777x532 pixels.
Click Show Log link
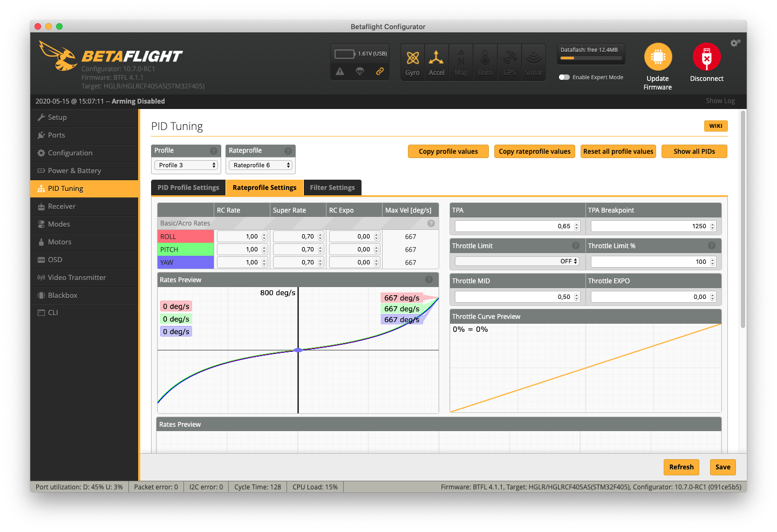coord(720,101)
